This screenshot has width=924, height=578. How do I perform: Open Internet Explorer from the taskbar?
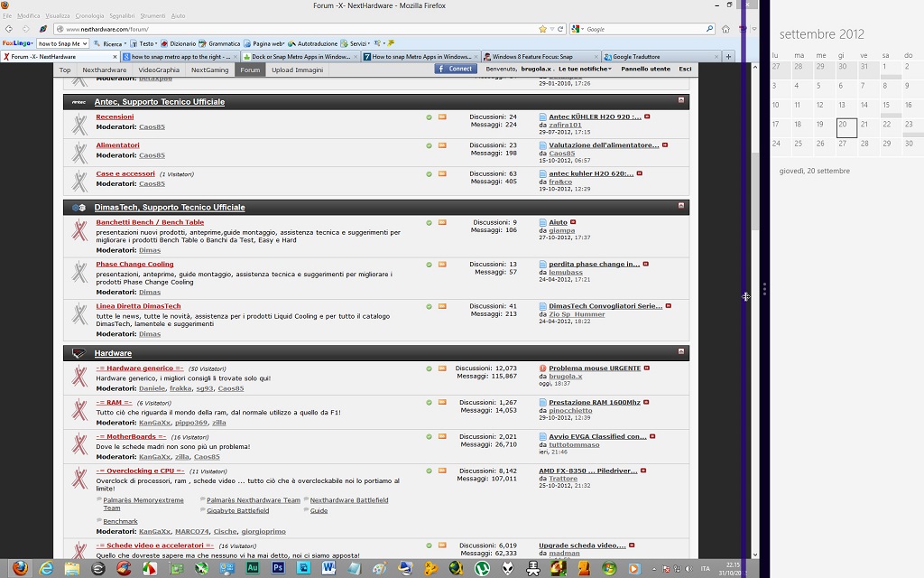(47, 569)
